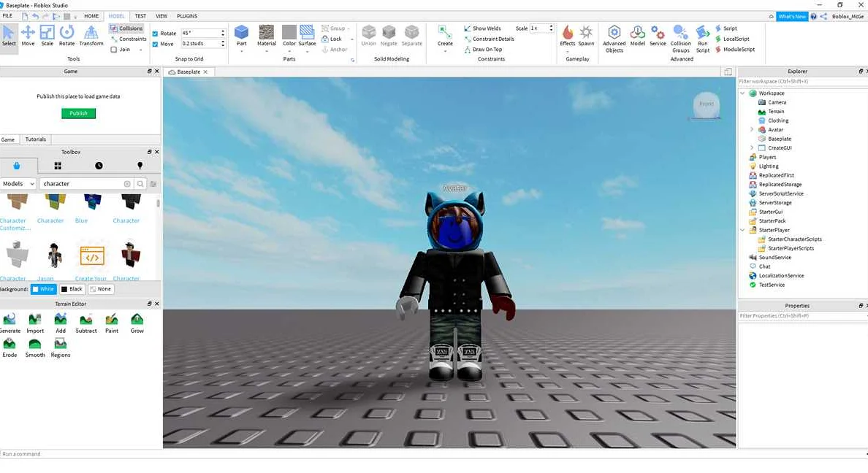Screen dimensions: 868x473
Task: Click the Union solid modeling icon
Action: pos(369,32)
